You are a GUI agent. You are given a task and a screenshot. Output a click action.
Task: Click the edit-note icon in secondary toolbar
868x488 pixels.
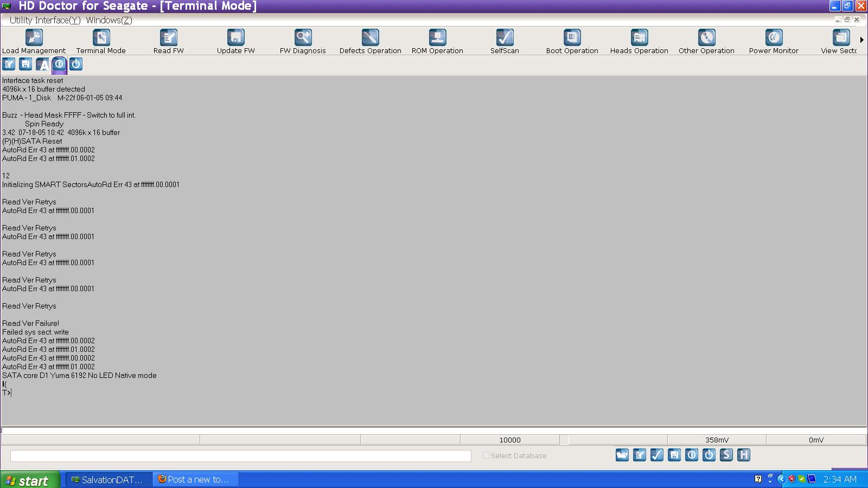coord(9,64)
